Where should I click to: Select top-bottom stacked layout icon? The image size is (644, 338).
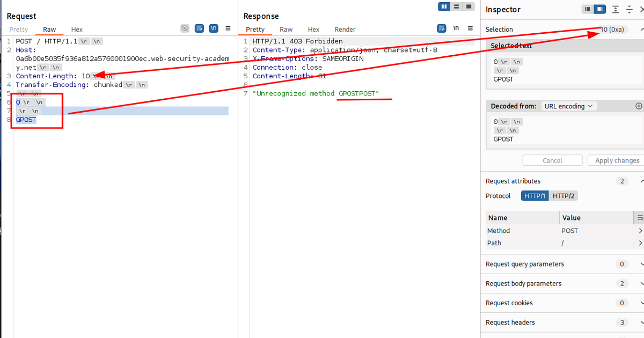click(456, 6)
